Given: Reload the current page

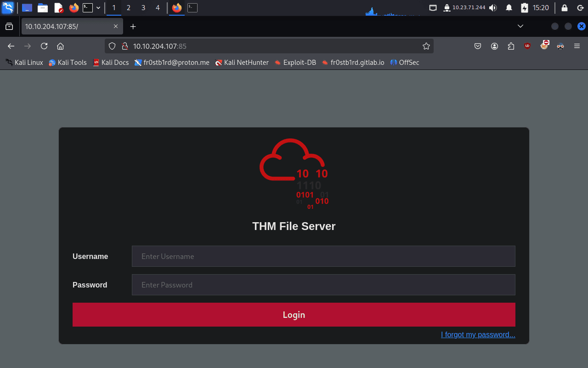Looking at the screenshot, I should point(44,46).
